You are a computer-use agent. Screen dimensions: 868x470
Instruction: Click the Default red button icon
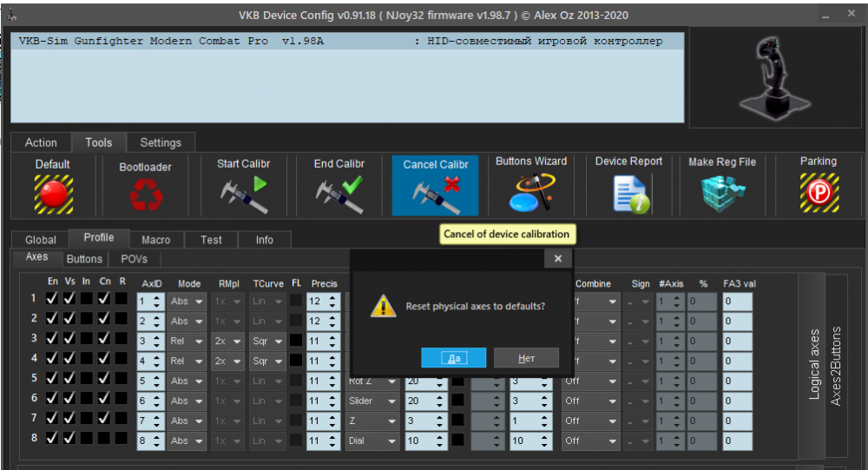pos(53,193)
